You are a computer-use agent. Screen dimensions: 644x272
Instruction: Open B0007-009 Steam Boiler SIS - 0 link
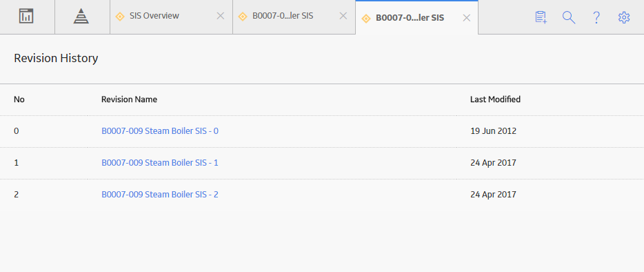[x=160, y=131]
